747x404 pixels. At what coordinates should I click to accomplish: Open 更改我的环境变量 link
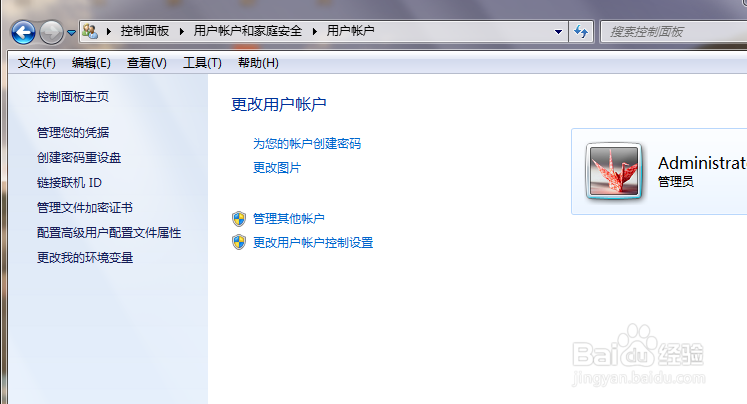(85, 258)
